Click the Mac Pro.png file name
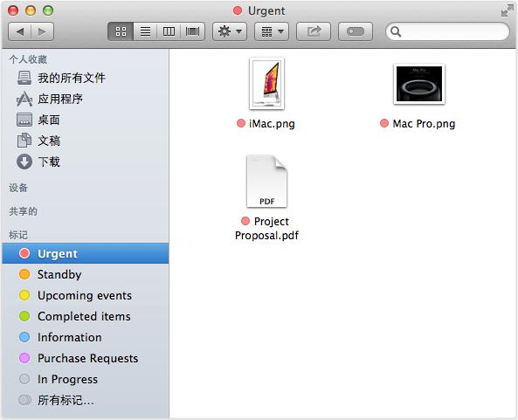 pyautogui.click(x=424, y=123)
